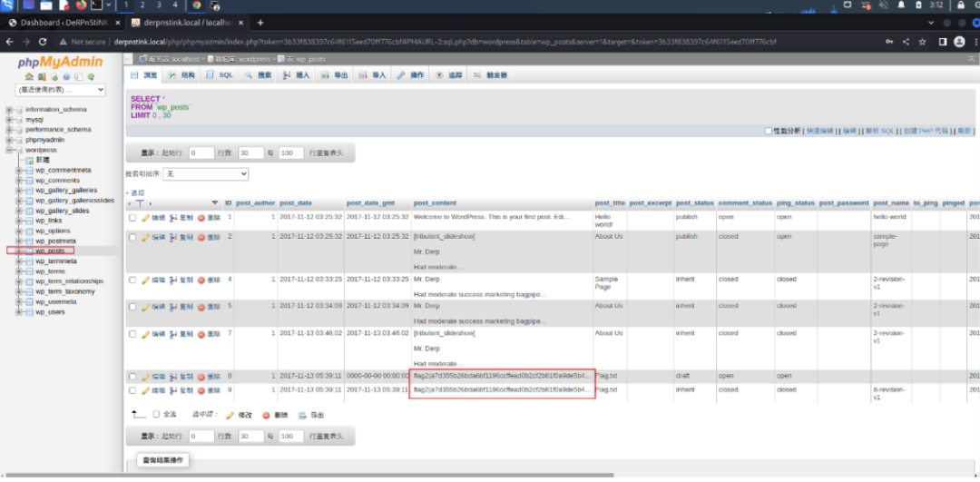Screen dimensions: 980x482
Task: Open the 按索引排序 sort key dropdown
Action: click(x=206, y=174)
